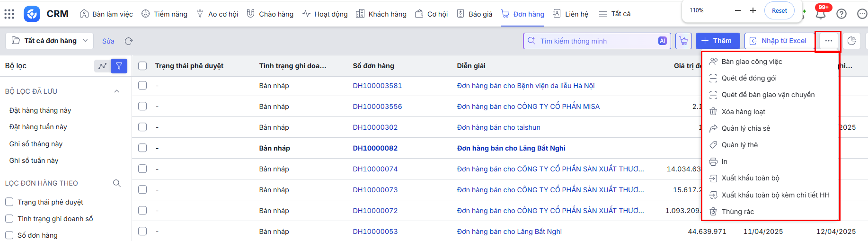This screenshot has width=868, height=241.
Task: Open the Tất cả modules menu
Action: (x=615, y=14)
